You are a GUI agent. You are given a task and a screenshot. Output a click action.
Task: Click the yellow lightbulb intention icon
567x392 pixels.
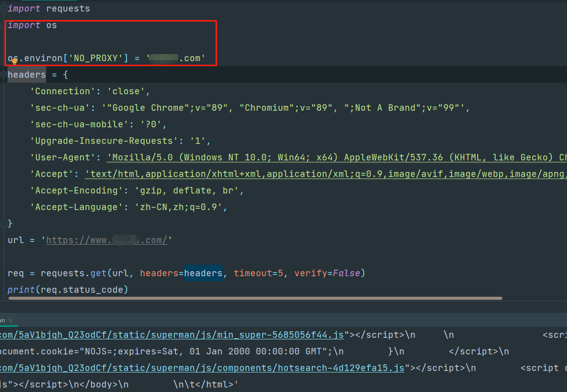[x=15, y=61]
